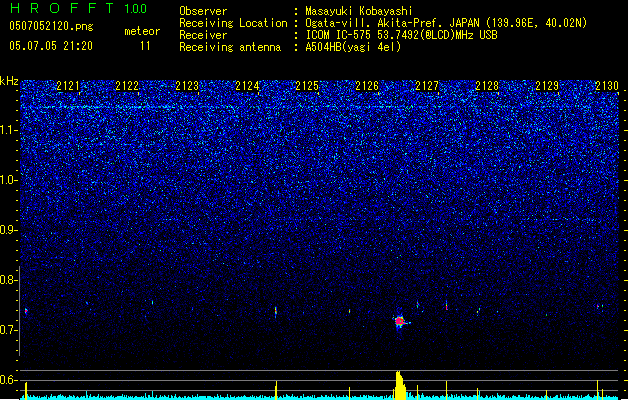Click the receiver ICOM IC-575 line
629x400 pixels.
point(401,35)
